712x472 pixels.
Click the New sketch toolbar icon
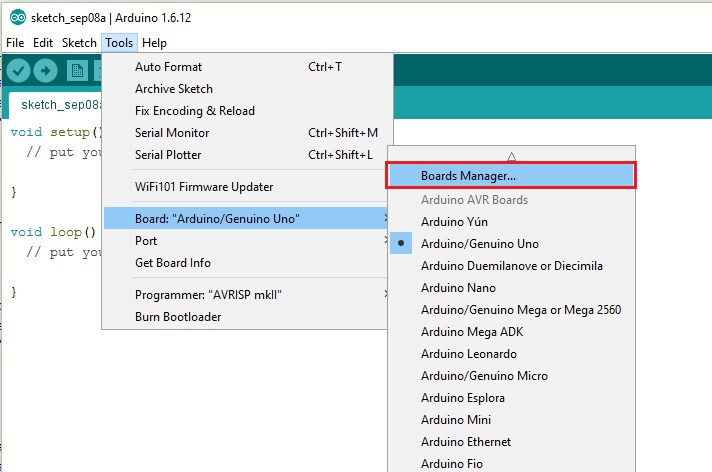[77, 71]
